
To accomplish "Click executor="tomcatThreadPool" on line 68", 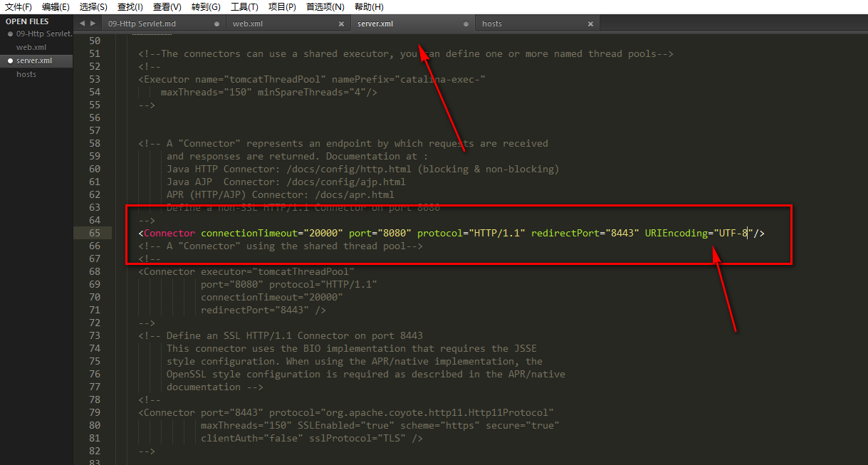I will click(278, 271).
